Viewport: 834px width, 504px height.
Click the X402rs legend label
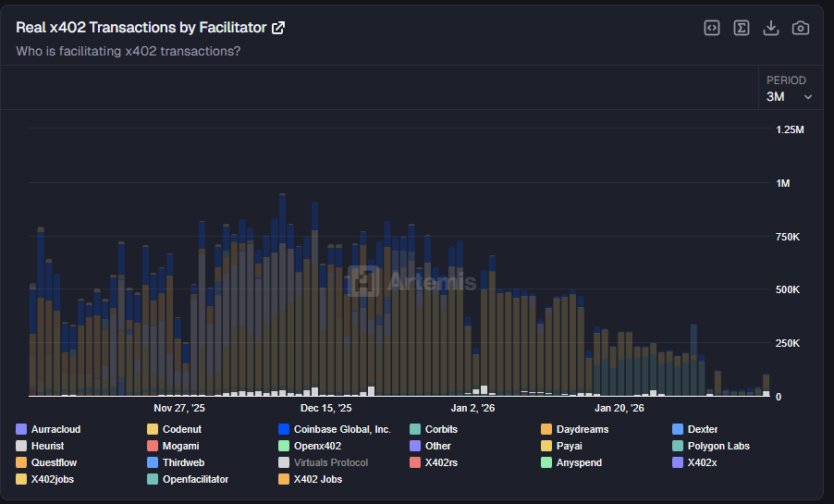pyautogui.click(x=441, y=462)
